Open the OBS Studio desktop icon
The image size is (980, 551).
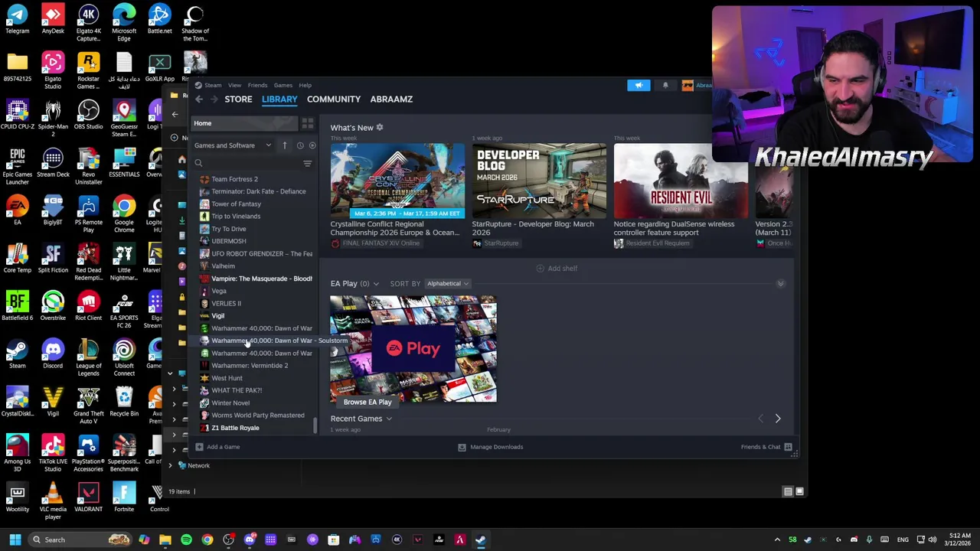tap(88, 115)
